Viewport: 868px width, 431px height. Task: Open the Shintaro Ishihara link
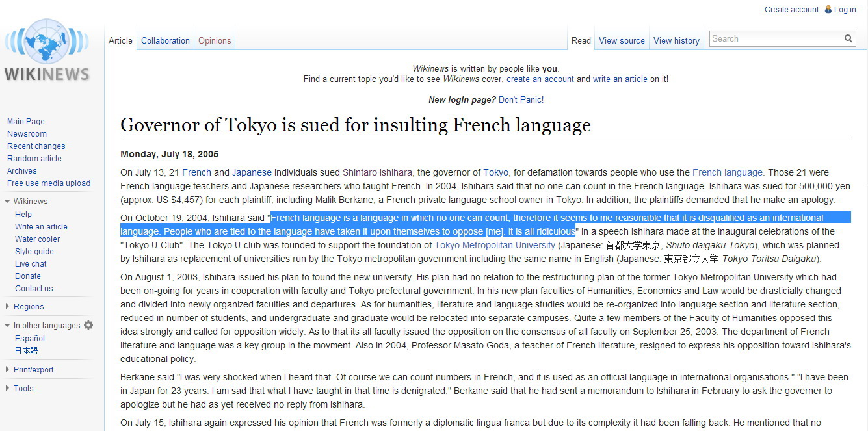[x=377, y=173]
